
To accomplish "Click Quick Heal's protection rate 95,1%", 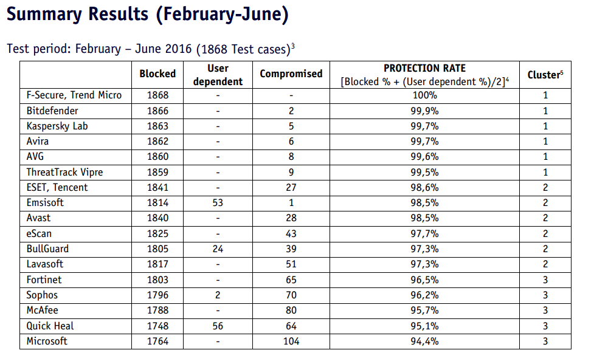I will click(424, 326).
